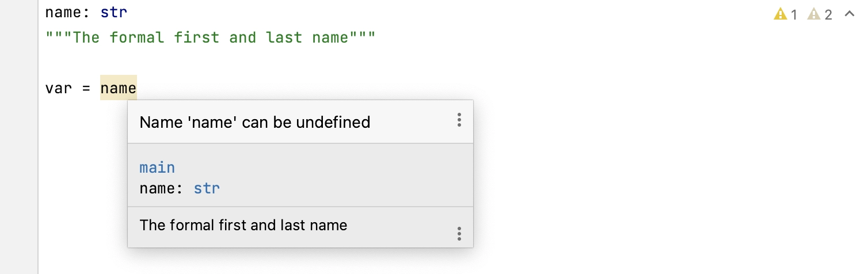Follow the blue "str" type link in the popup
This screenshot has height=274, width=868.
coord(207,188)
